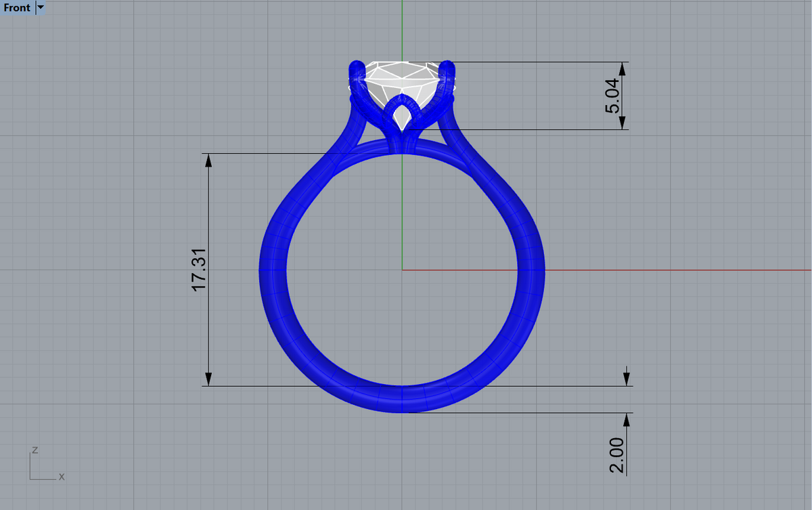
Task: Select the bottom of the blue ring band
Action: (402, 400)
